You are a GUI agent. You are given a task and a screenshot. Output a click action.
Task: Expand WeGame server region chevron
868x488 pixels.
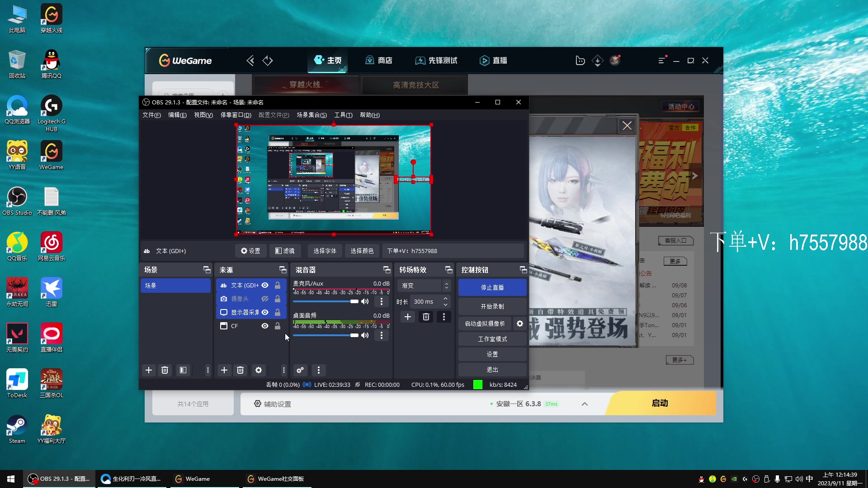[585, 404]
